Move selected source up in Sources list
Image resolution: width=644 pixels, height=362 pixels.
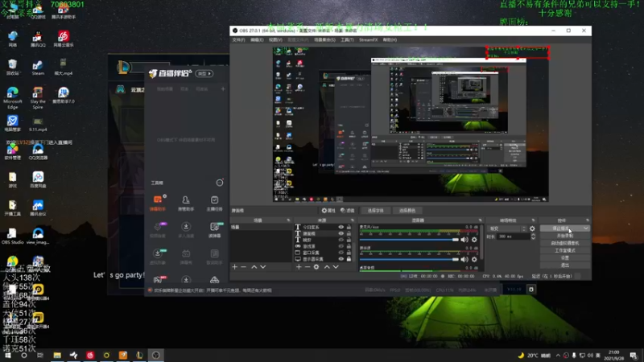pyautogui.click(x=327, y=267)
